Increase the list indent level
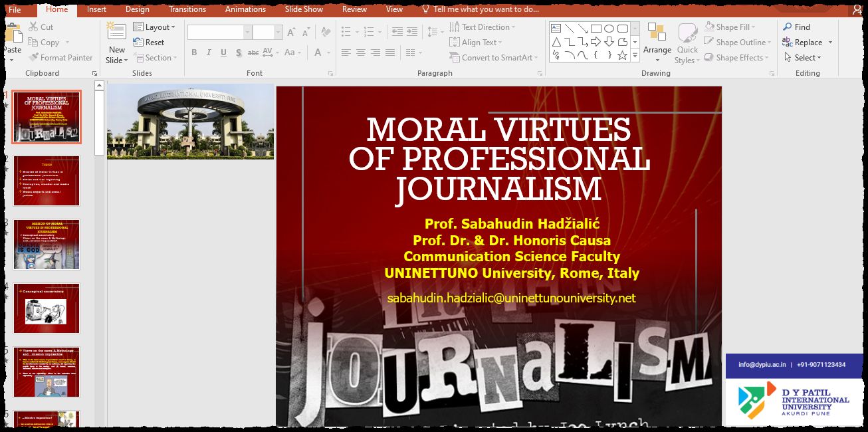Viewport: 868px width, 432px height. (x=412, y=31)
